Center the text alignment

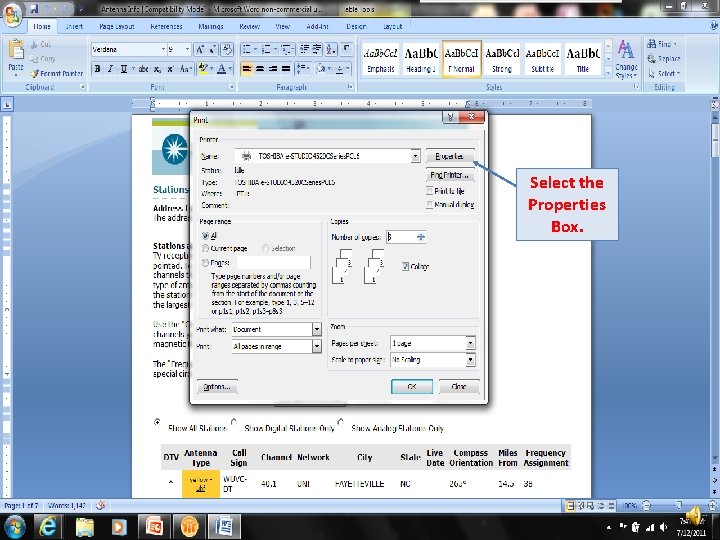[x=260, y=69]
